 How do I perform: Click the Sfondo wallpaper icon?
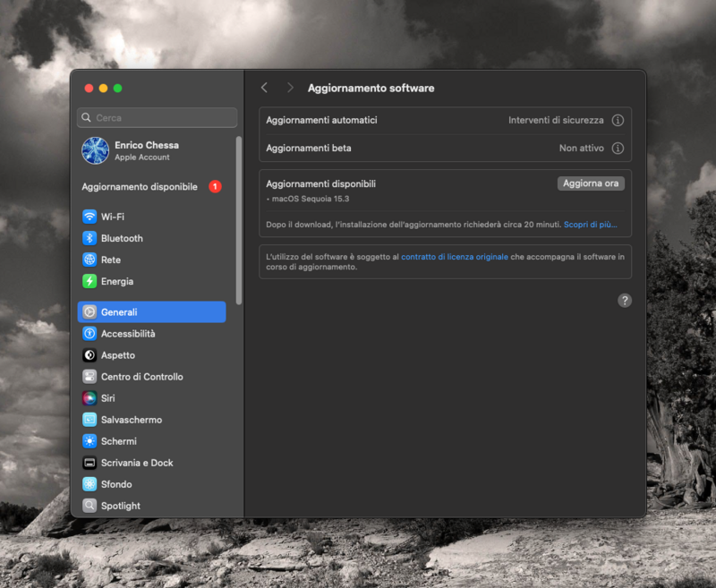click(x=89, y=484)
